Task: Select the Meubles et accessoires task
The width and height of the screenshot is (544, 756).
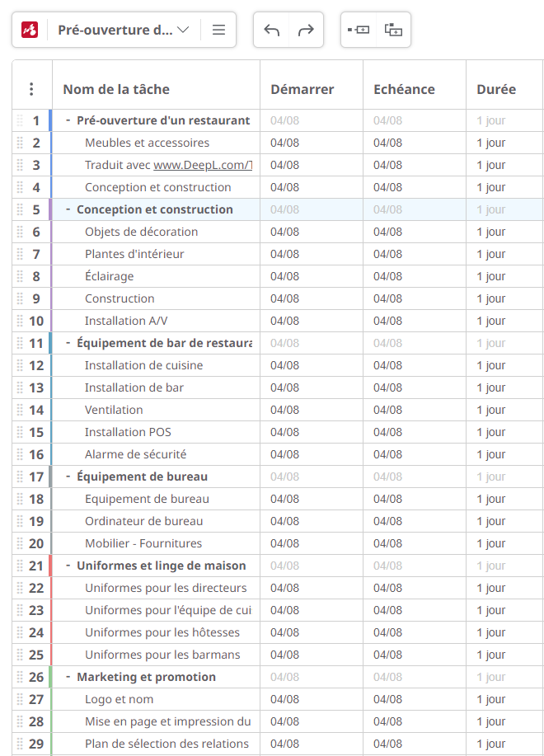Action: [x=147, y=143]
